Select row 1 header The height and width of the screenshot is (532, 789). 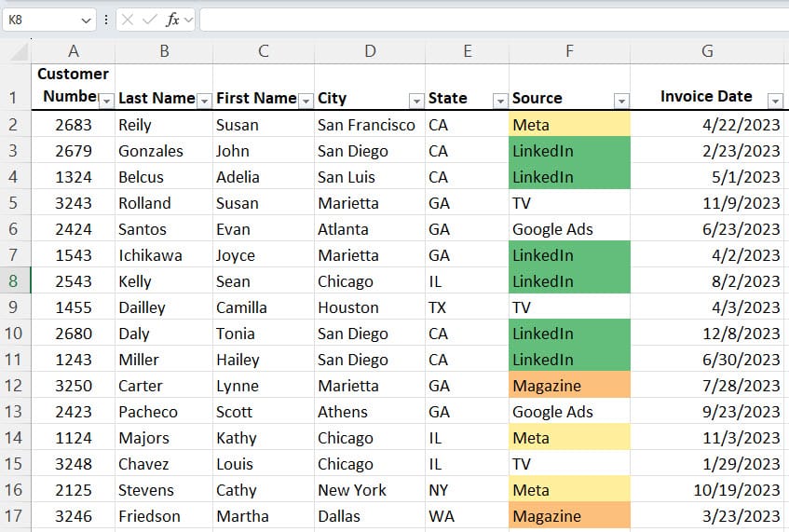[15, 87]
